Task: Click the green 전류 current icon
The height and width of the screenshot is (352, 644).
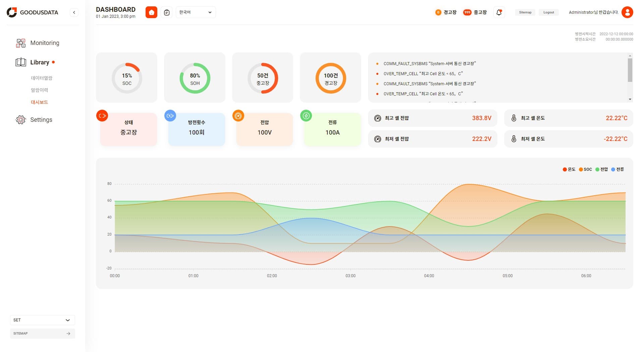Action: click(x=306, y=116)
